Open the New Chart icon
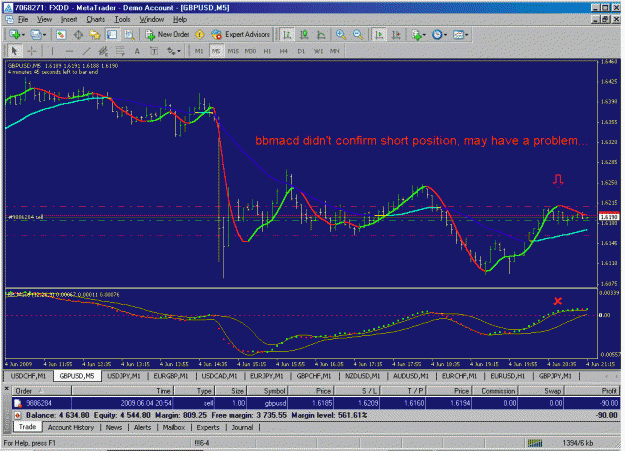Viewport: 625px width, 451px height. [x=15, y=35]
